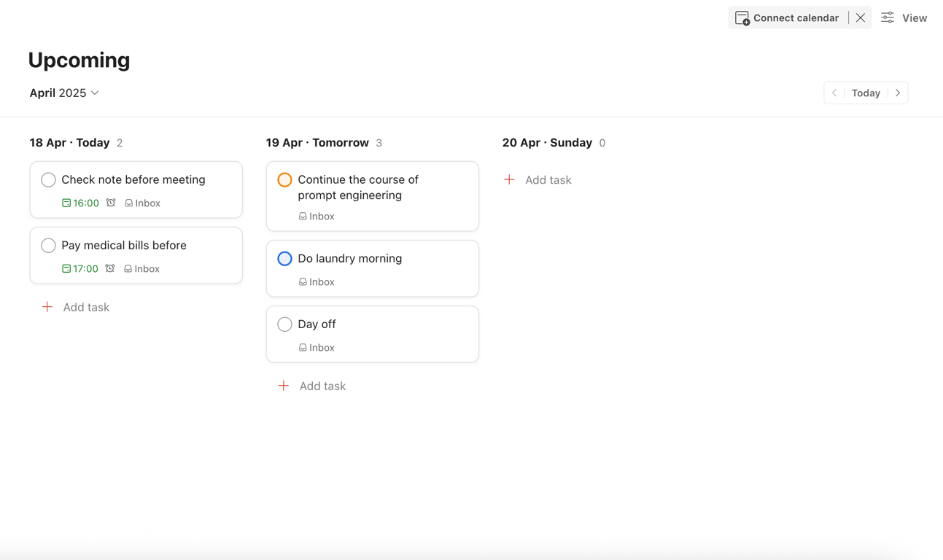Click the Connect calendar icon

click(x=742, y=18)
